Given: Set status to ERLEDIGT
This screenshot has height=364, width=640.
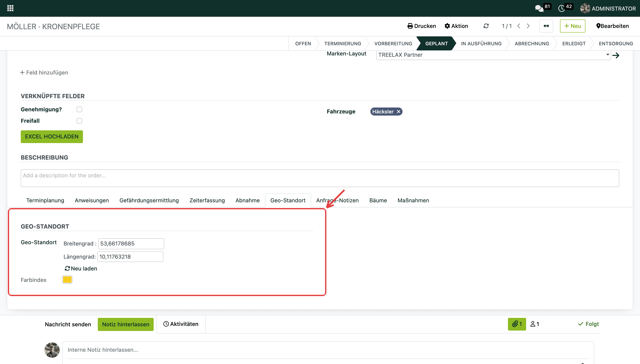Looking at the screenshot, I should point(574,44).
